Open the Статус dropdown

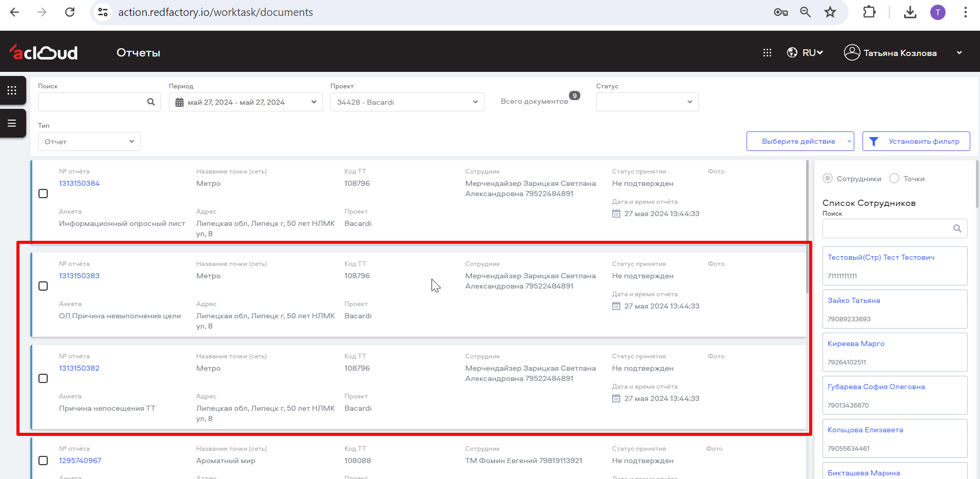[648, 102]
